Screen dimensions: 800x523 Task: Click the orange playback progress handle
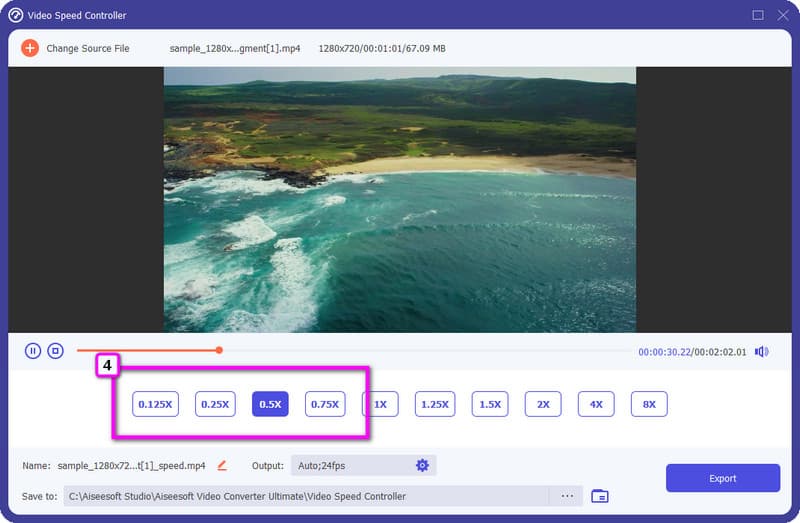click(219, 350)
